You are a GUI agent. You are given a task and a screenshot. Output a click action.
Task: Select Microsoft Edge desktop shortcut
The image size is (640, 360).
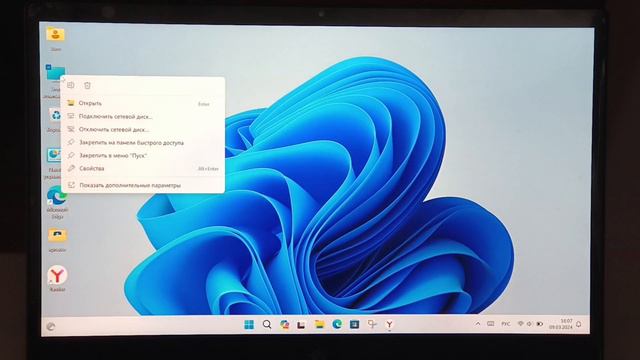click(x=57, y=203)
